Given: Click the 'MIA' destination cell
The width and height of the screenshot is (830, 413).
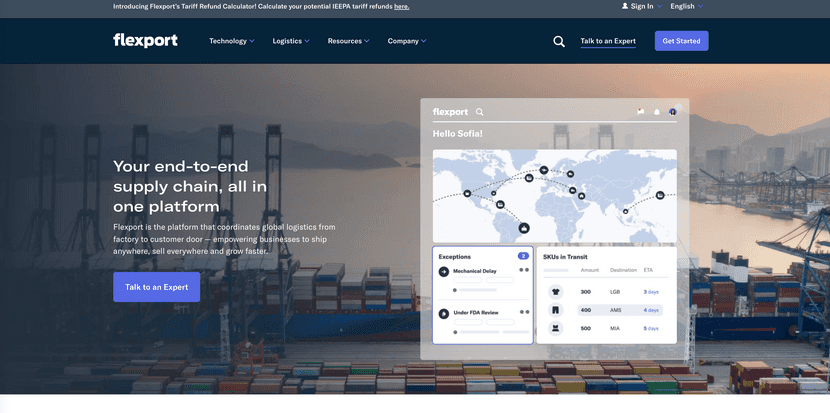Looking at the screenshot, I should [615, 328].
